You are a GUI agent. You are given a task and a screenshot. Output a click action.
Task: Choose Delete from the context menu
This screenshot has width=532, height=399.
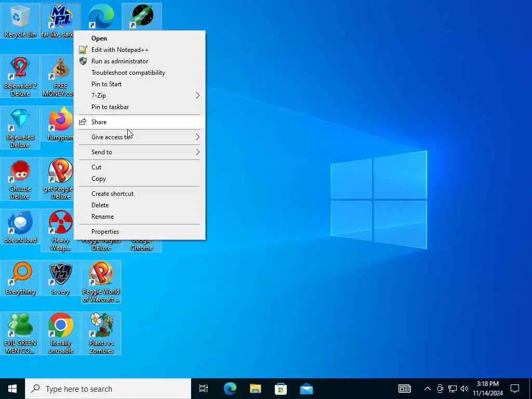(x=139, y=205)
